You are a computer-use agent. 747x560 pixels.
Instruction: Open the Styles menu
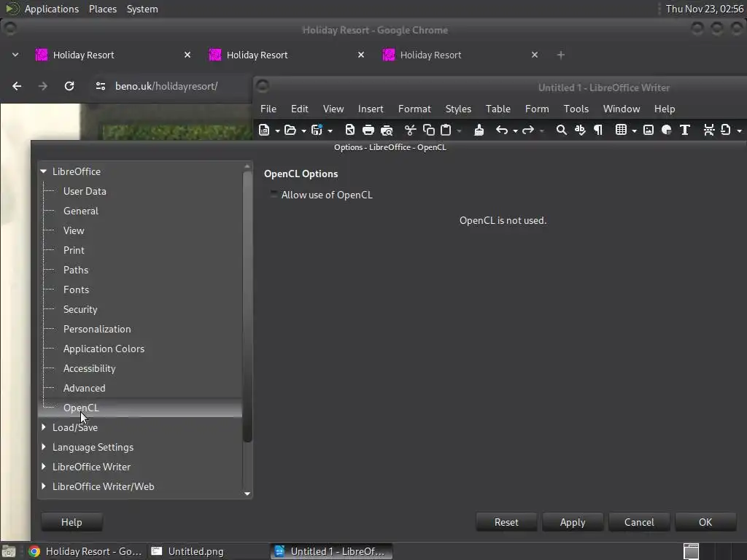(x=458, y=109)
